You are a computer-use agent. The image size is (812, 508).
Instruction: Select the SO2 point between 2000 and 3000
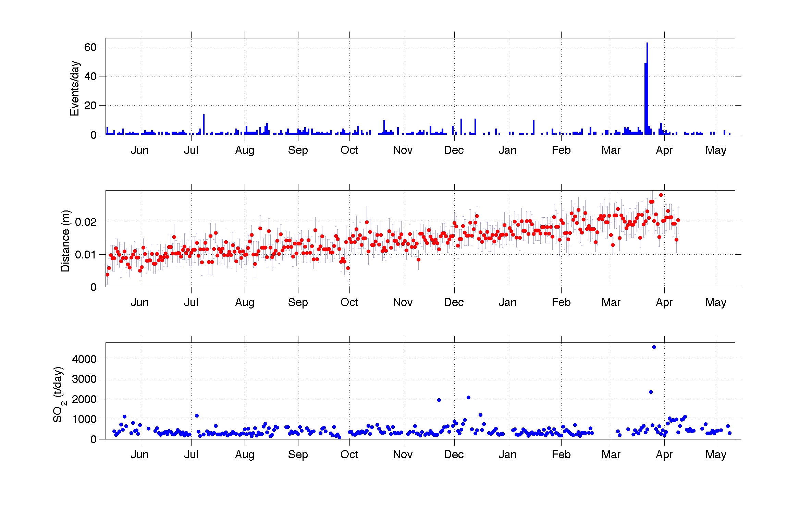pos(651,392)
